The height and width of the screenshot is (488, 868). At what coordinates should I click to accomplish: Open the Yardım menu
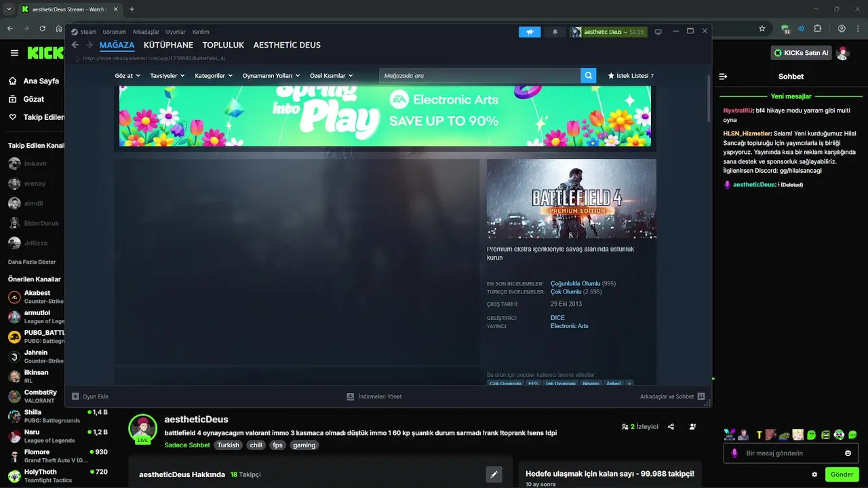click(201, 32)
